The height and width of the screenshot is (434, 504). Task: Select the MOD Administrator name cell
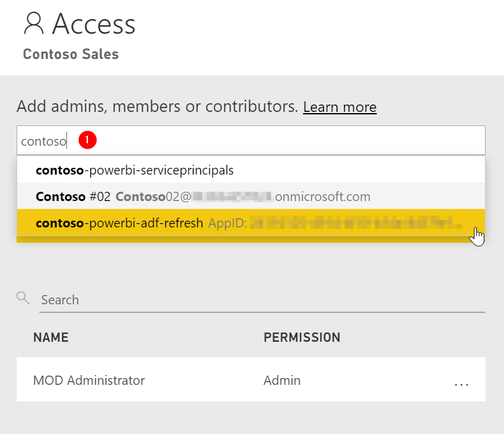coord(89,381)
